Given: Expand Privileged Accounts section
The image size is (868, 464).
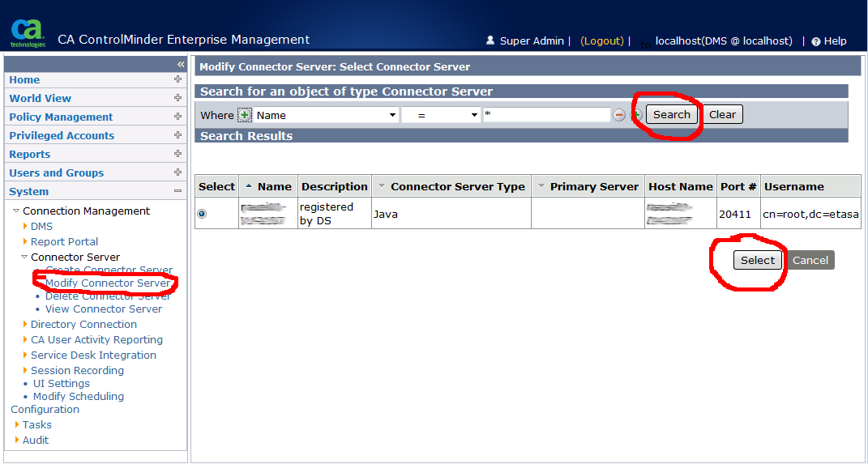Looking at the screenshot, I should (x=177, y=135).
